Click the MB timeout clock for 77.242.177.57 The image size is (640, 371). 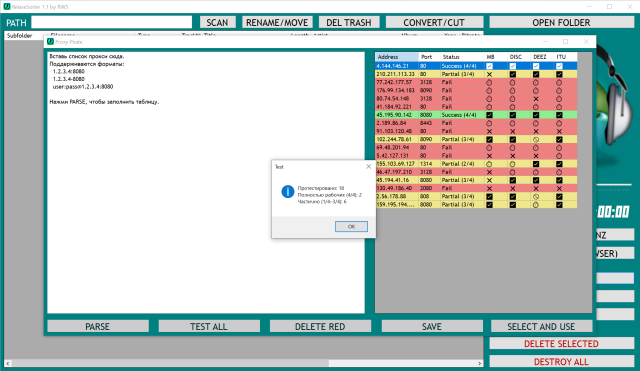[x=489, y=82]
